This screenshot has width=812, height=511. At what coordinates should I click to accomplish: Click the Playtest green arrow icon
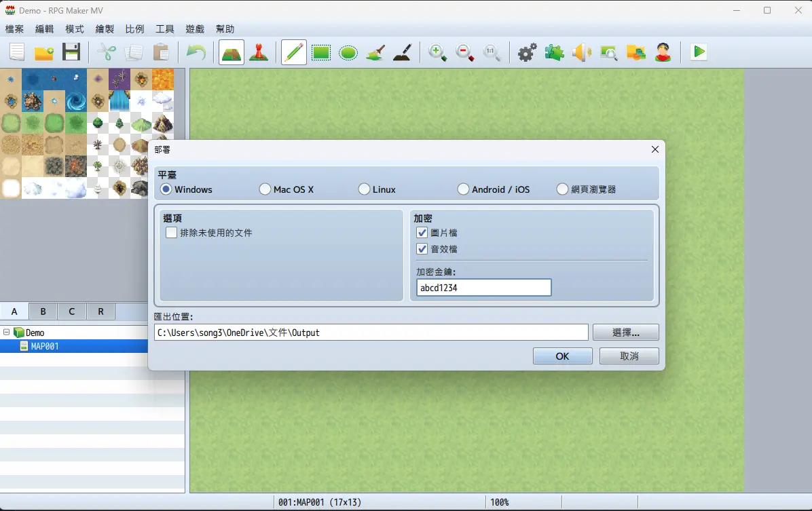click(x=699, y=52)
